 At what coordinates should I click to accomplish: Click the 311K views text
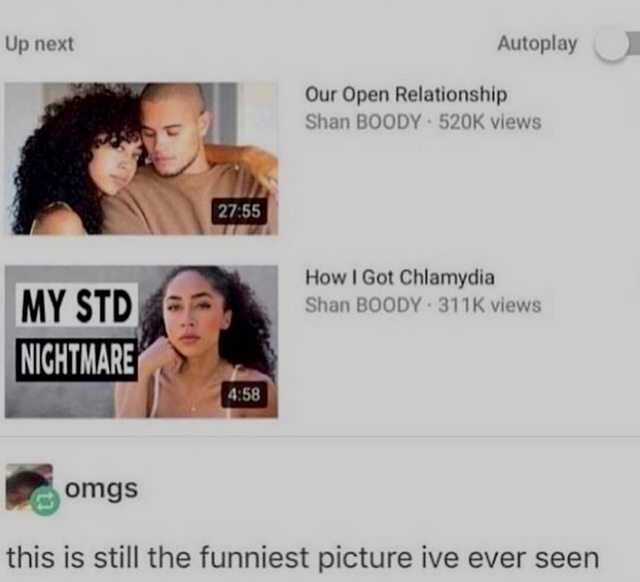pyautogui.click(x=490, y=305)
